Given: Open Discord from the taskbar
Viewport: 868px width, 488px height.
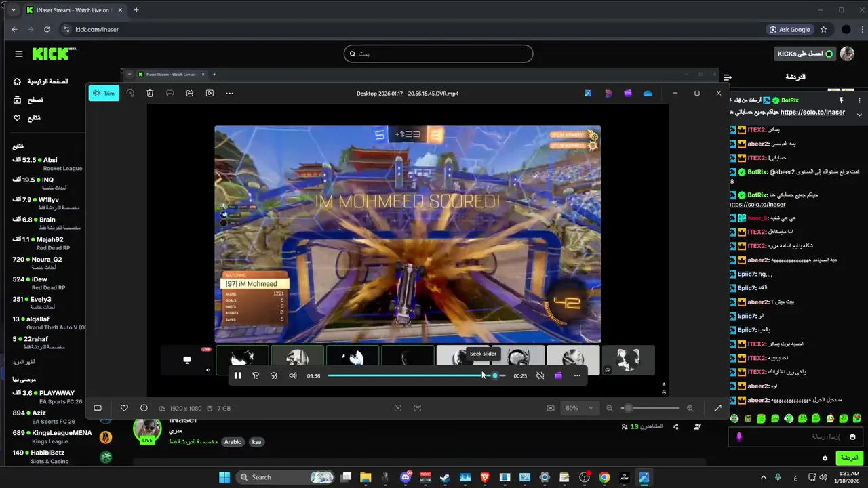Looking at the screenshot, I should pos(406,477).
